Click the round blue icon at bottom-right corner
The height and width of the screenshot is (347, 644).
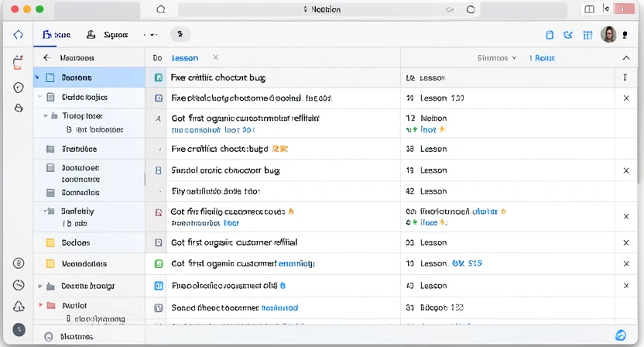[621, 335]
